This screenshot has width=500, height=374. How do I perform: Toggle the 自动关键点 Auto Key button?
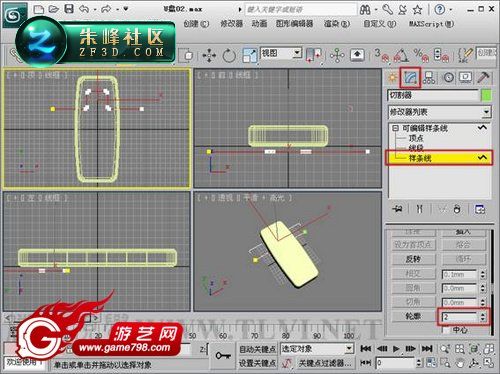click(x=257, y=349)
